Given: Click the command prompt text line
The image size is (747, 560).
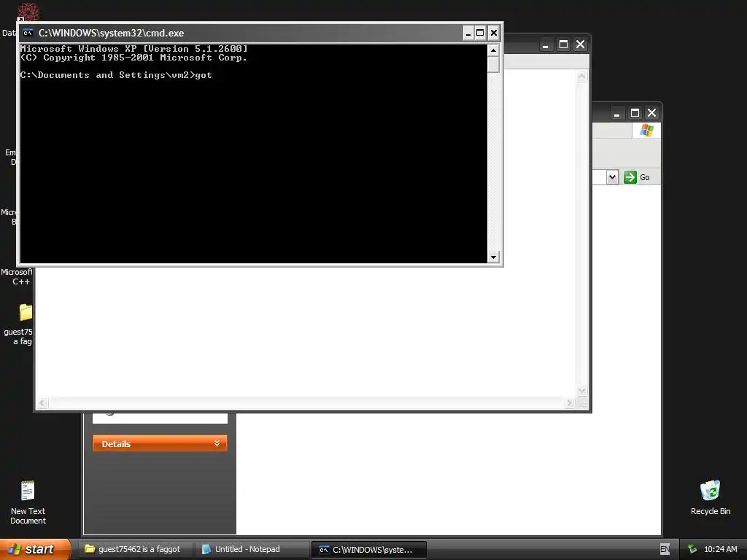Looking at the screenshot, I should coord(116,75).
